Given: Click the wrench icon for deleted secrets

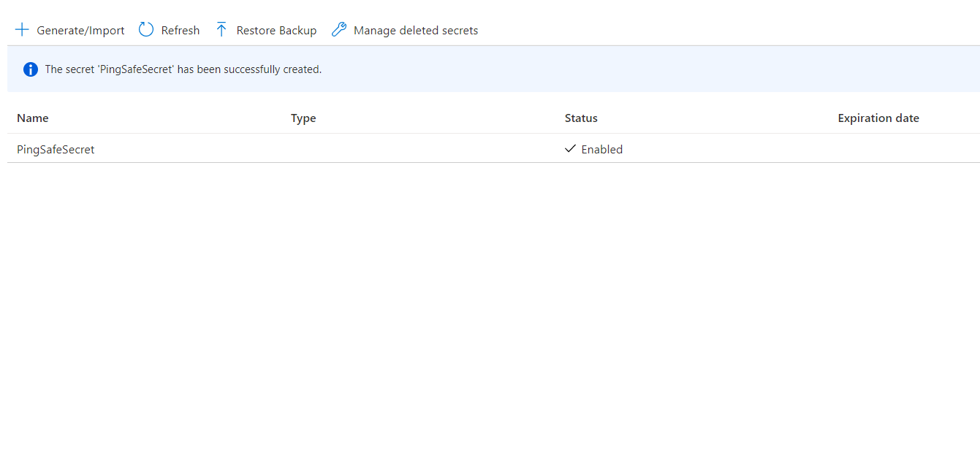Looking at the screenshot, I should pos(338,30).
